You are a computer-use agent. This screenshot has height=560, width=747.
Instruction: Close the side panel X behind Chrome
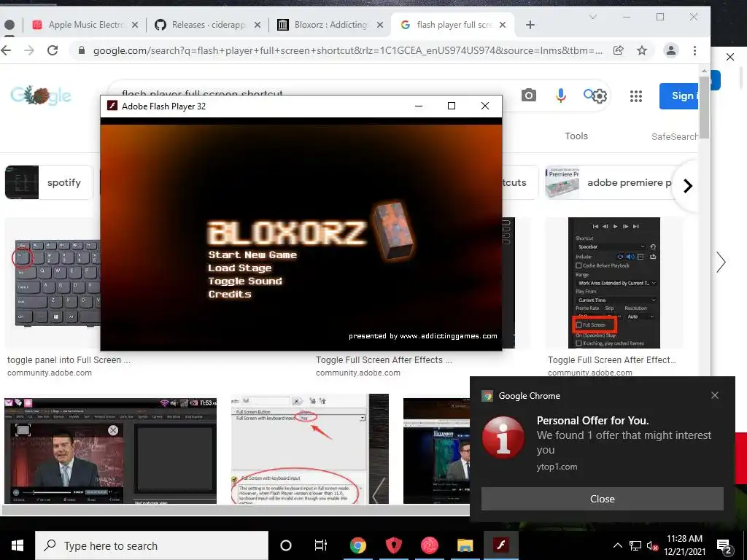(729, 57)
